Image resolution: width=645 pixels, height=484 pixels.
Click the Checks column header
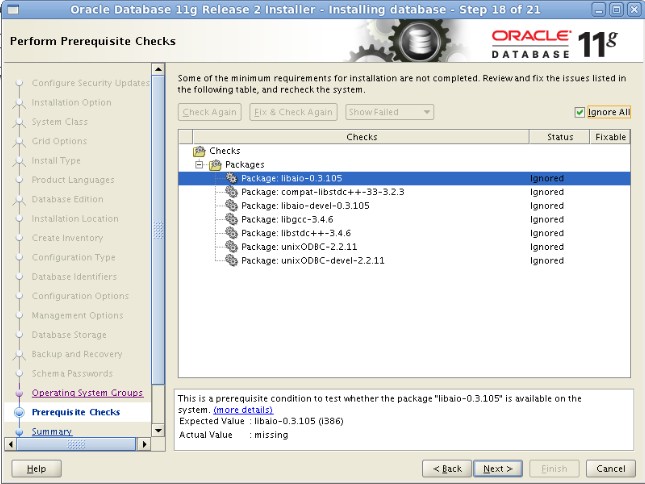361,137
